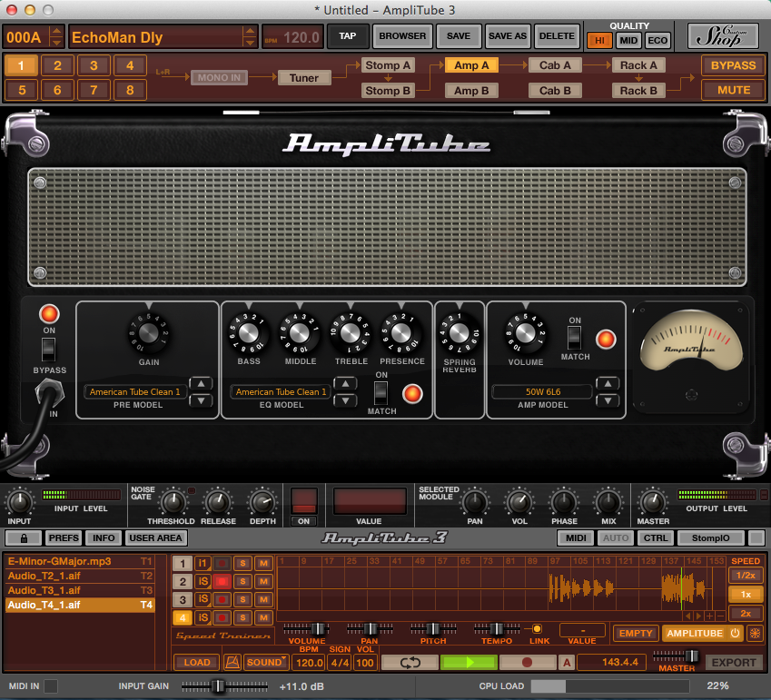
Task: Toggle the amp ON/BYPASS switch
Action: point(49,349)
